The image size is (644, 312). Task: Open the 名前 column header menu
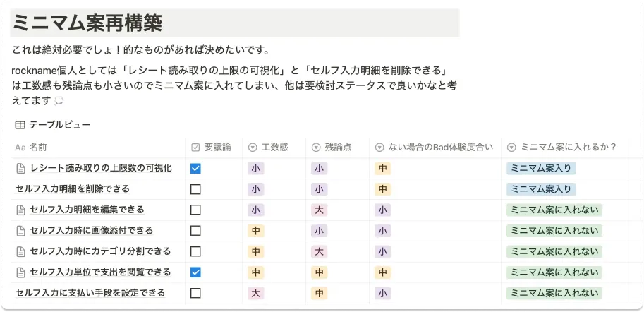click(99, 148)
